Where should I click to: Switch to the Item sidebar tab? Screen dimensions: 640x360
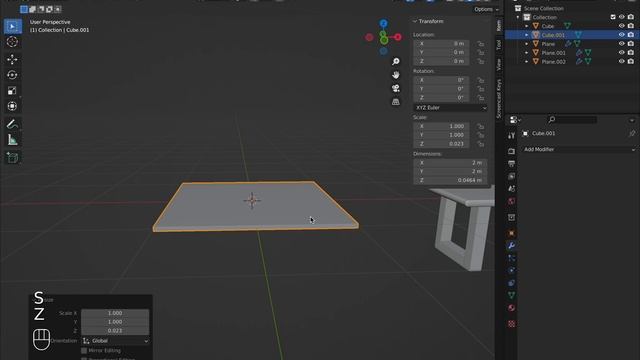[x=499, y=26]
